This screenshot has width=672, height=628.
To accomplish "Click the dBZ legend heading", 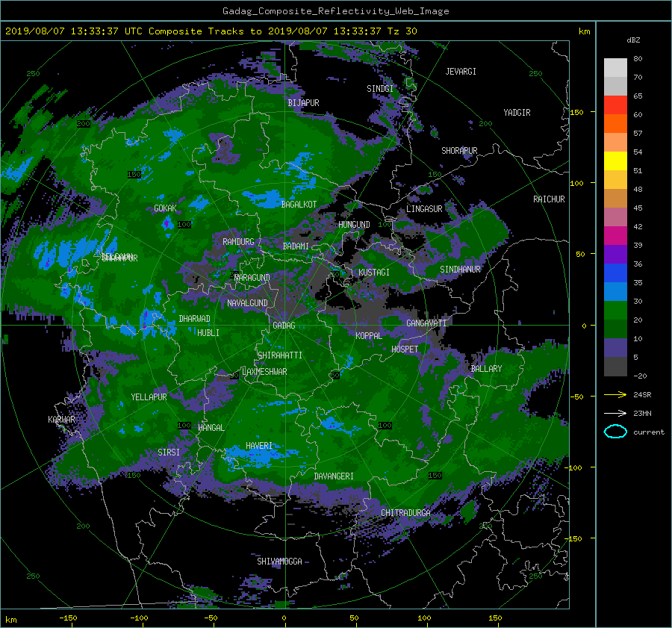I will (x=633, y=40).
